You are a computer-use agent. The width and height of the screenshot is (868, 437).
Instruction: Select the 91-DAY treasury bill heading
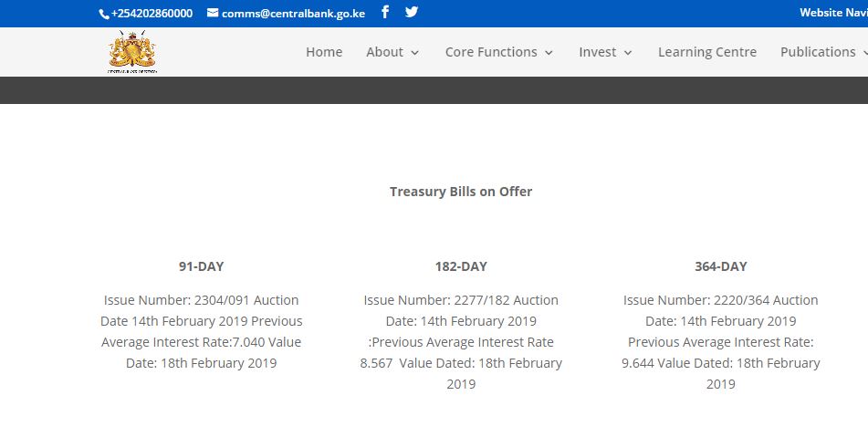(x=201, y=266)
